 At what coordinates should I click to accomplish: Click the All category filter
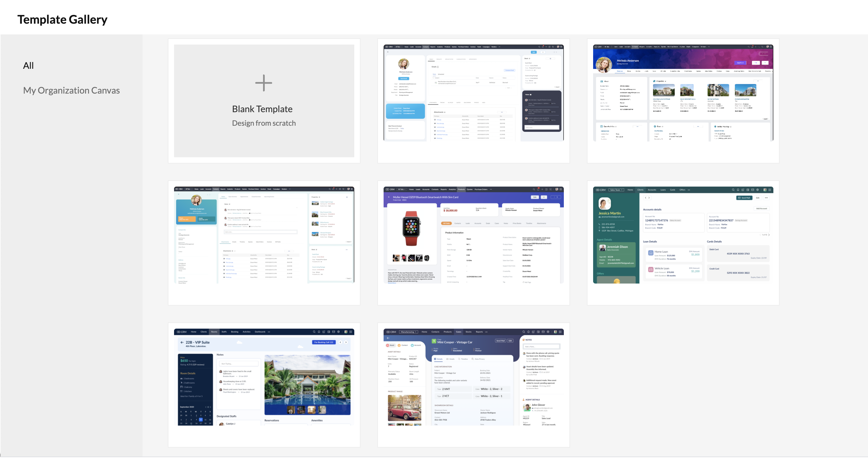[x=29, y=65]
